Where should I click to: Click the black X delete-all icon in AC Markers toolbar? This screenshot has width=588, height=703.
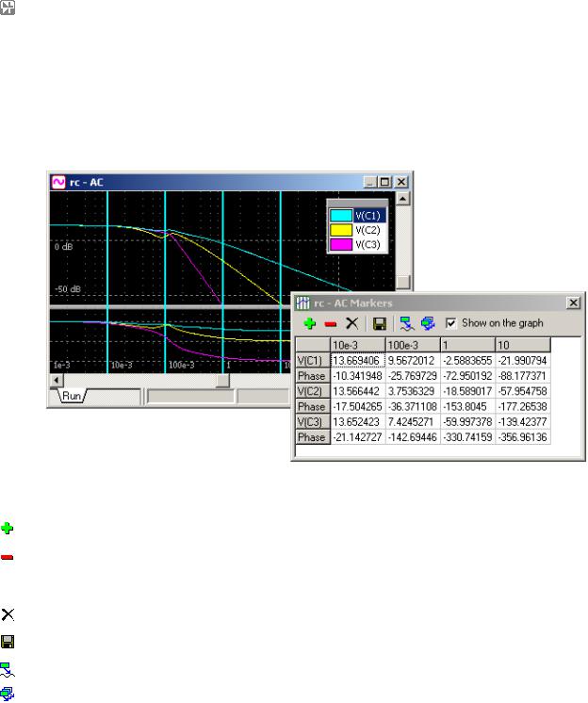tap(352, 323)
